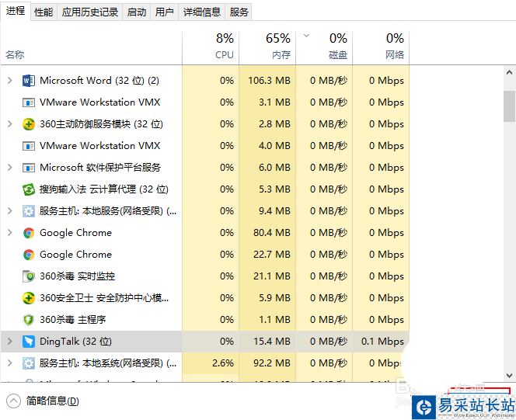Image resolution: width=516 pixels, height=420 pixels.
Task: Expand Microsoft 软件保护平台服务 group
Action: tap(10, 168)
